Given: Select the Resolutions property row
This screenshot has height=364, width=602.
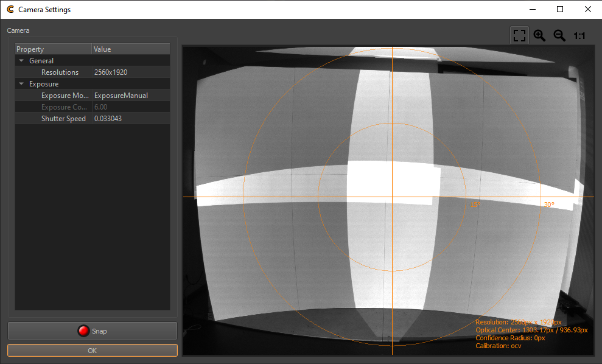Looking at the screenshot, I should click(x=60, y=72).
